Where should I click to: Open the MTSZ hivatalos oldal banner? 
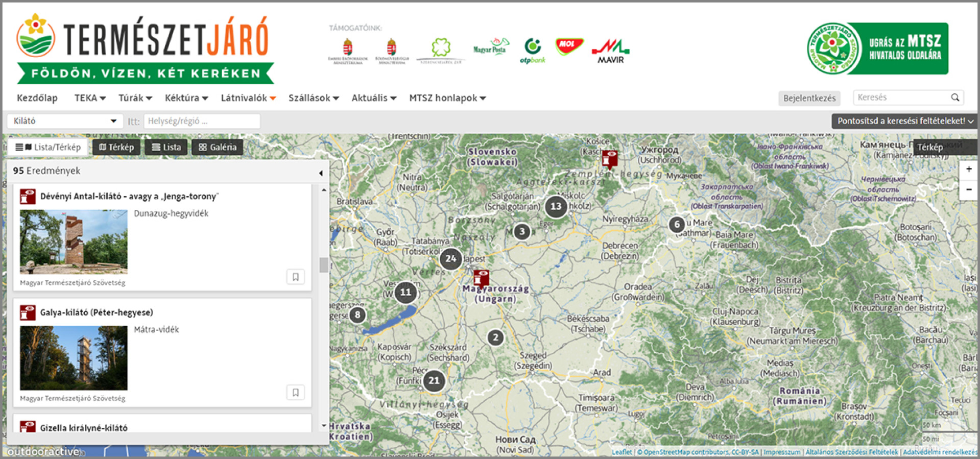point(877,49)
